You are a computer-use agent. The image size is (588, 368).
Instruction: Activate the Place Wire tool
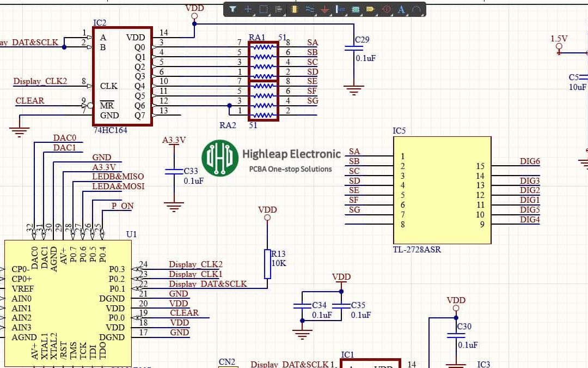(x=309, y=9)
